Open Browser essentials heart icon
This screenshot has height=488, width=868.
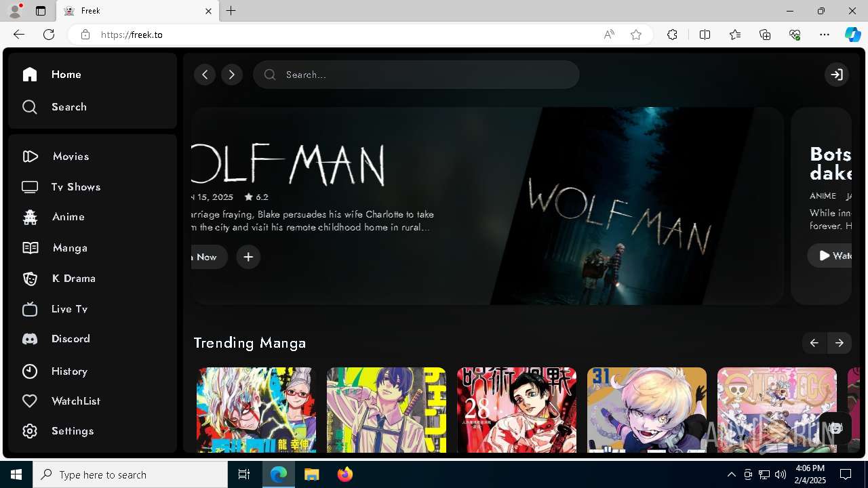pyautogui.click(x=795, y=35)
